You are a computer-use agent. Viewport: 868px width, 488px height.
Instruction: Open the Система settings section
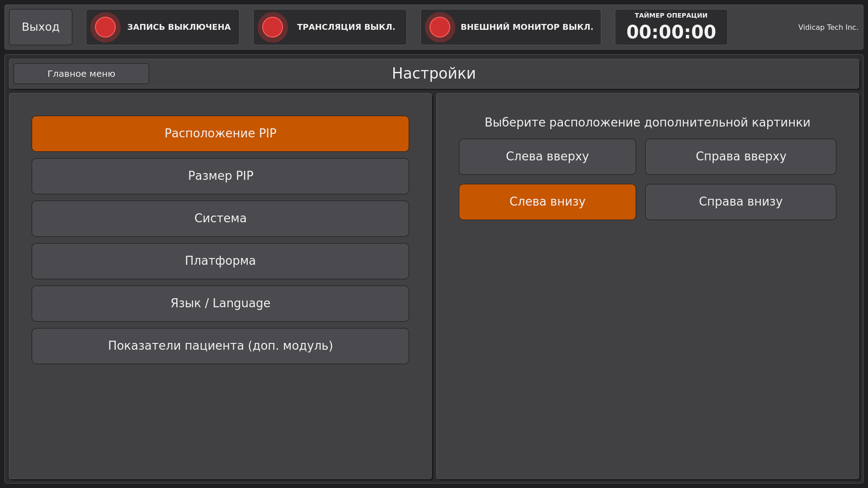220,219
